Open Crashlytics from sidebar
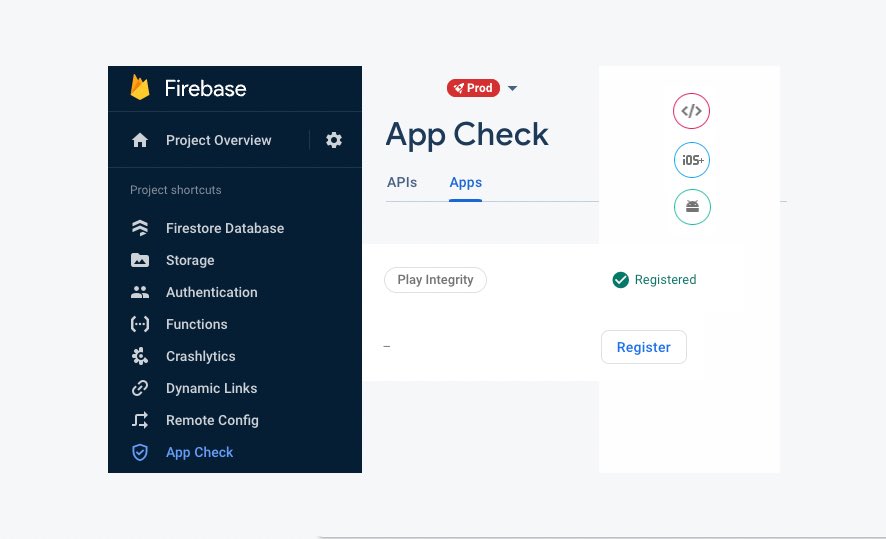This screenshot has height=539, width=886. click(201, 357)
